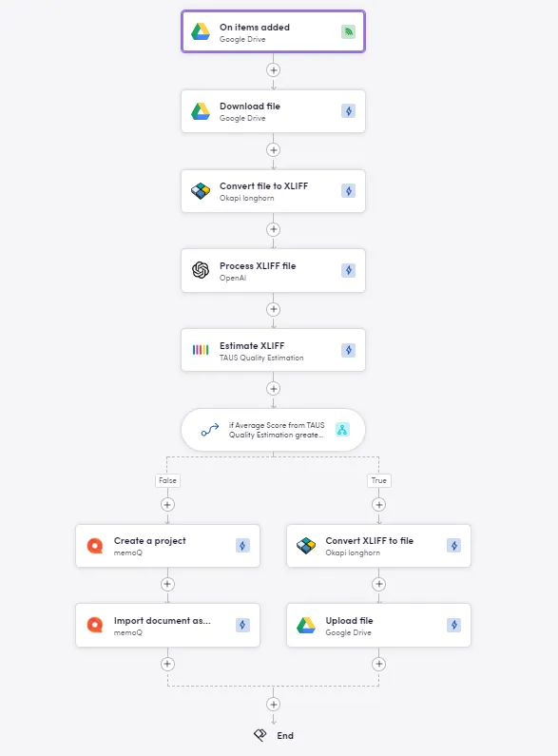Image resolution: width=558 pixels, height=756 pixels.
Task: Click the branch decision badge on the TAUS condition
Action: (342, 430)
